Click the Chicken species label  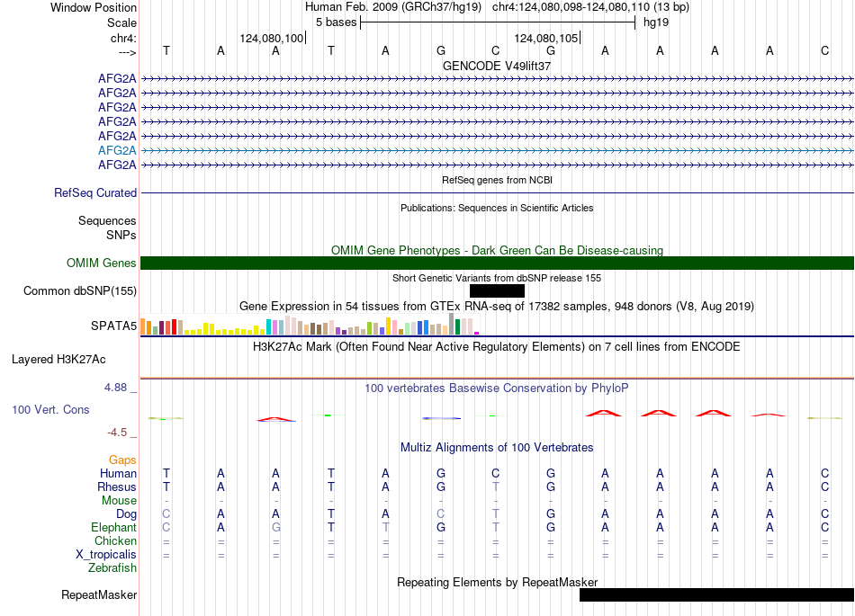pos(115,540)
